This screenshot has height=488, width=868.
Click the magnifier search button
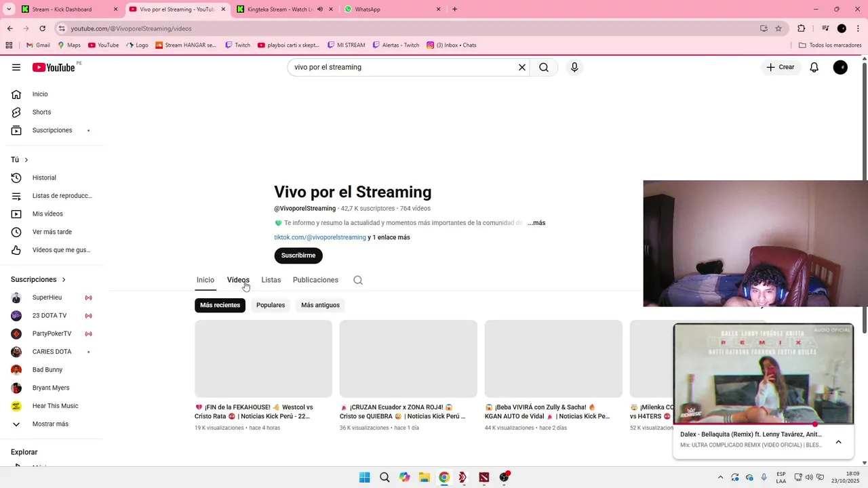[544, 67]
